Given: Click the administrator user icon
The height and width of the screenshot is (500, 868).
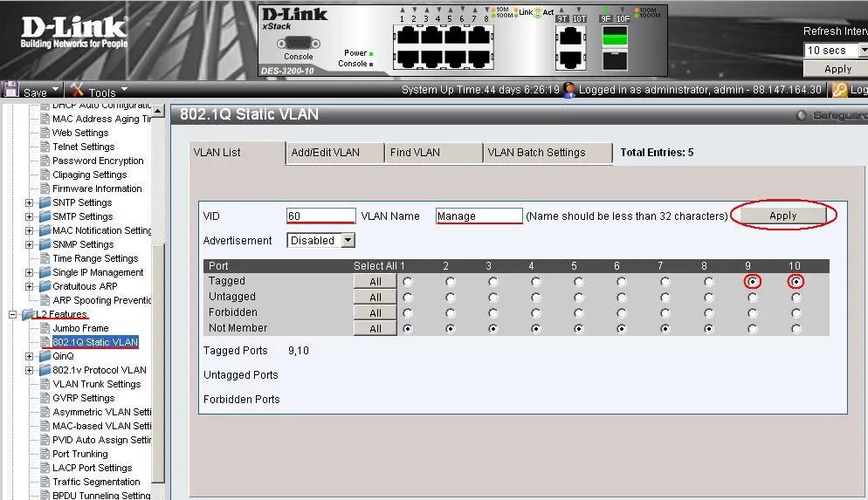Looking at the screenshot, I should (x=569, y=90).
